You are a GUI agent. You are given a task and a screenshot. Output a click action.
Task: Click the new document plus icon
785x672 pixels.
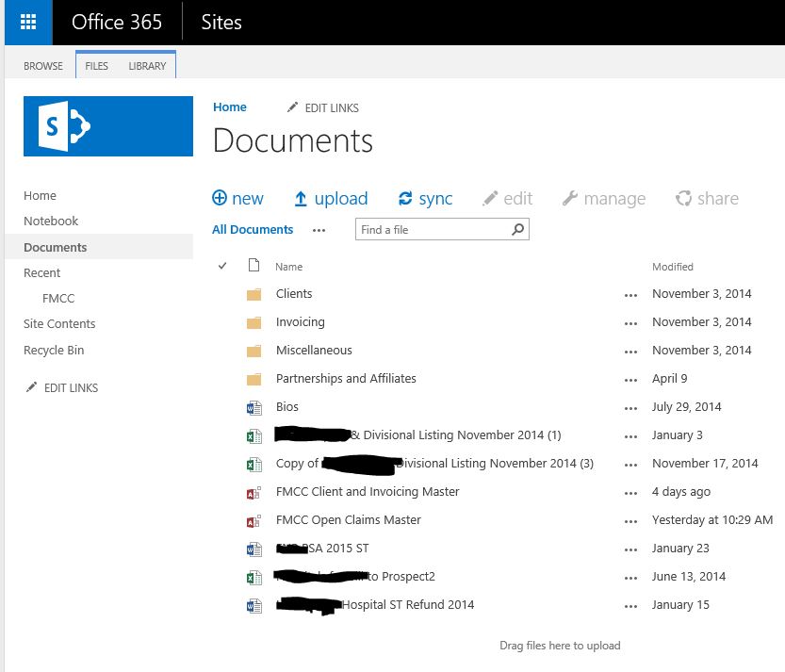[x=220, y=198]
